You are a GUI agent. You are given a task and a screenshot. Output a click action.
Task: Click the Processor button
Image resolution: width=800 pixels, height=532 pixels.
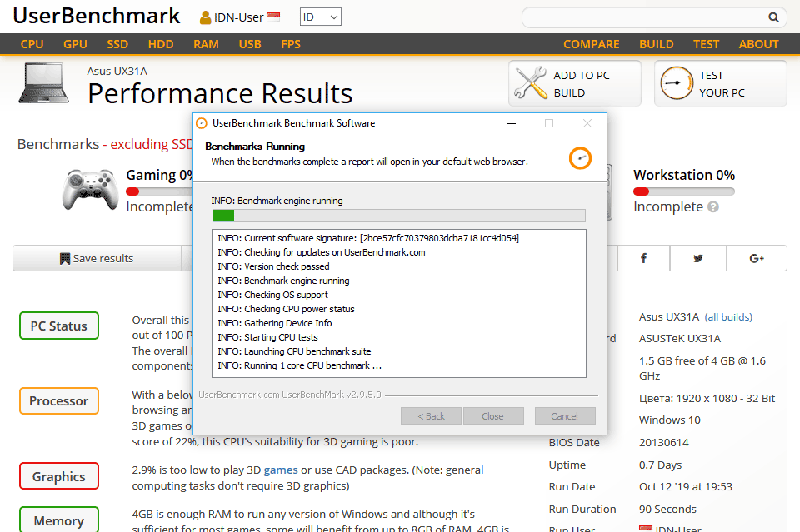(58, 401)
